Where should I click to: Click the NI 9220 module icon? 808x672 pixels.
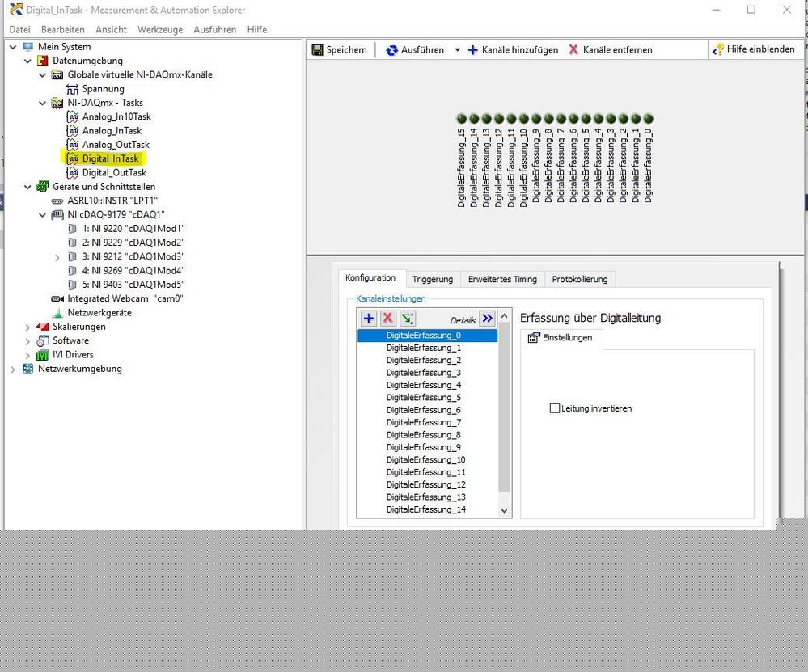(73, 229)
